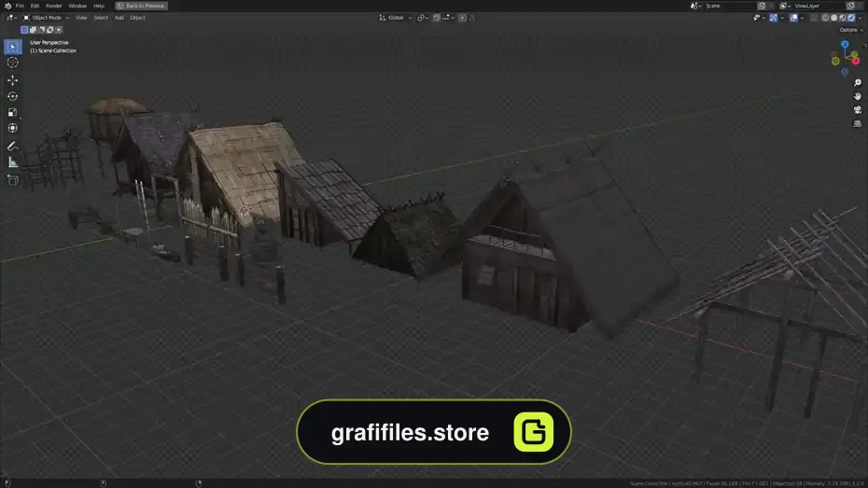Open the Window menu
Image resolution: width=868 pixels, height=488 pixels.
(x=77, y=6)
